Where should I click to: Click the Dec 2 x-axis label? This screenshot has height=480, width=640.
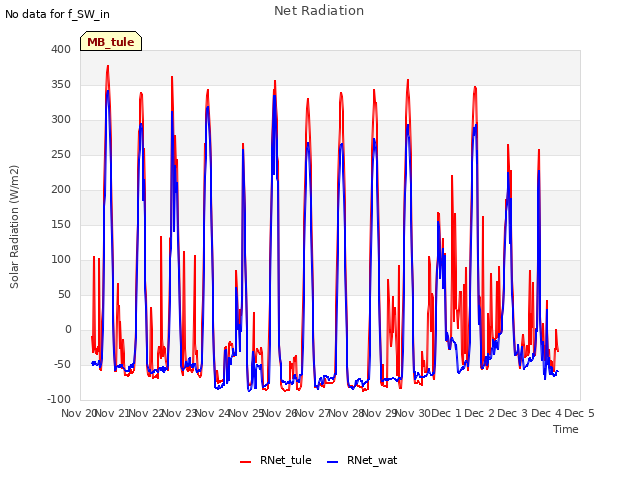click(480, 413)
